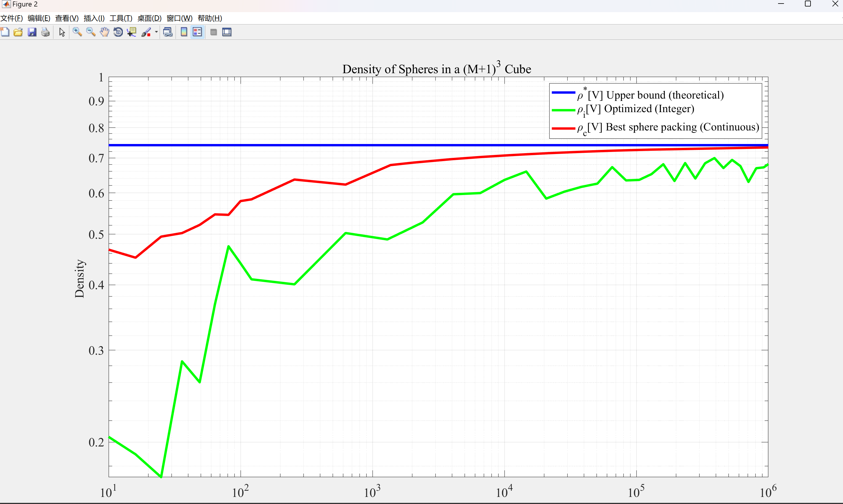Toggle the Edit Plot arrow cursor
The width and height of the screenshot is (843, 504).
pos(62,32)
